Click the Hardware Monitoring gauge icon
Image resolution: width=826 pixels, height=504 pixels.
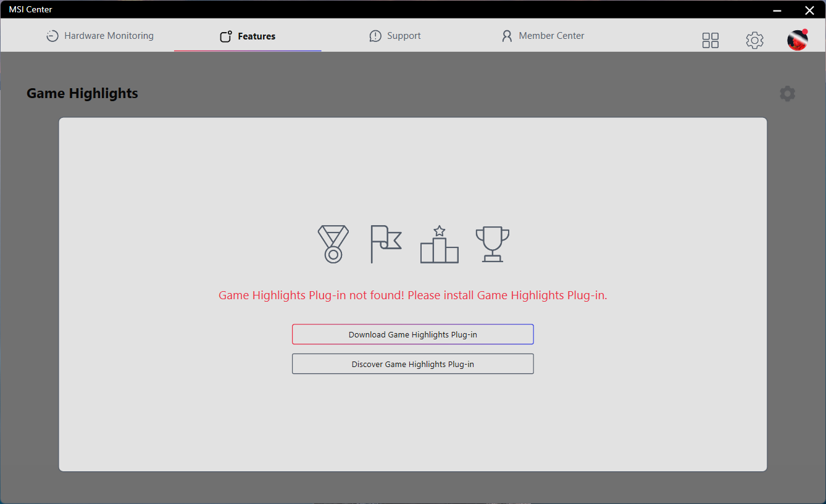(52, 36)
